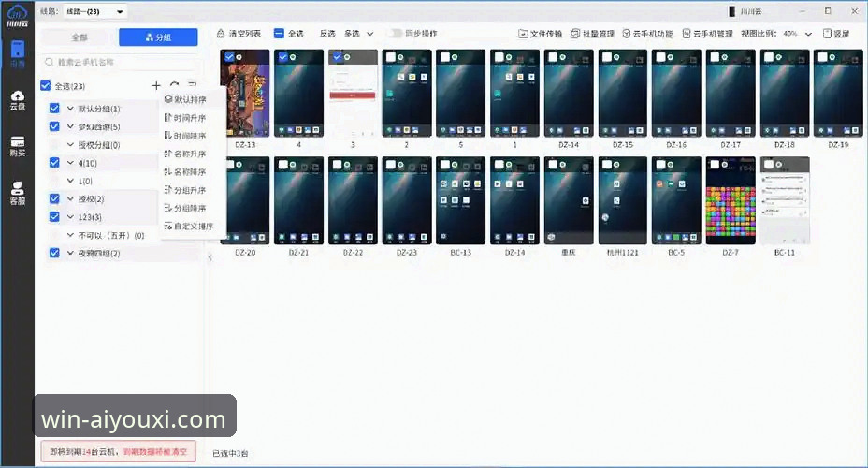Screen dimensions: 868x468
Task: Collapse the 夜鸦四组(2) group chevron
Action: [x=70, y=254]
